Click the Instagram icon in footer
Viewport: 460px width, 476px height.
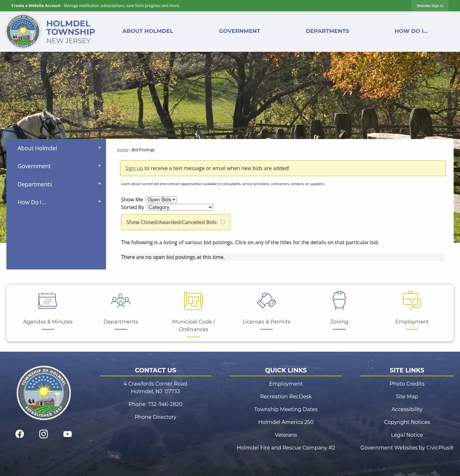pyautogui.click(x=43, y=434)
